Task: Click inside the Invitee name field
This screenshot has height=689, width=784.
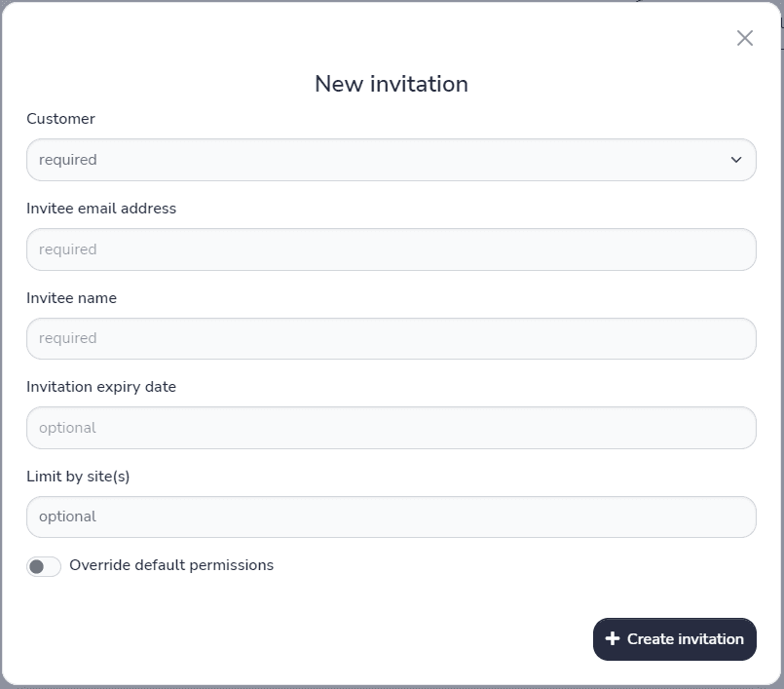Action: pyautogui.click(x=390, y=338)
